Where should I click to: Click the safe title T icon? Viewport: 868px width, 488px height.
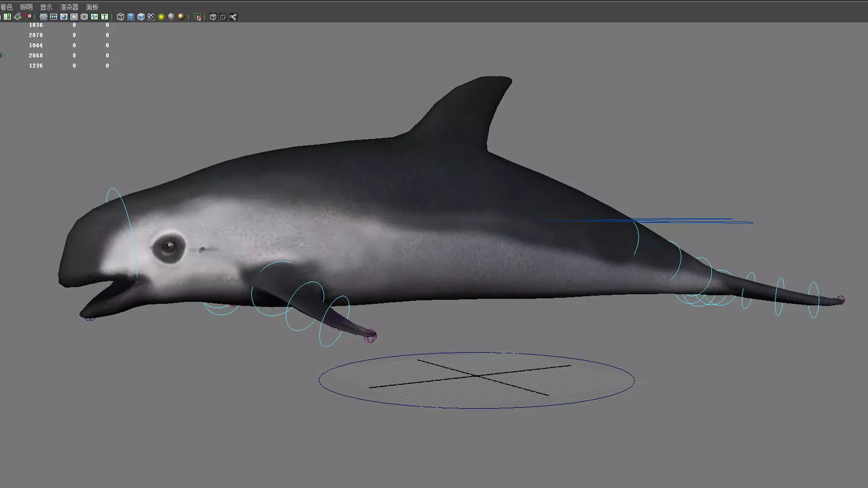(x=104, y=17)
